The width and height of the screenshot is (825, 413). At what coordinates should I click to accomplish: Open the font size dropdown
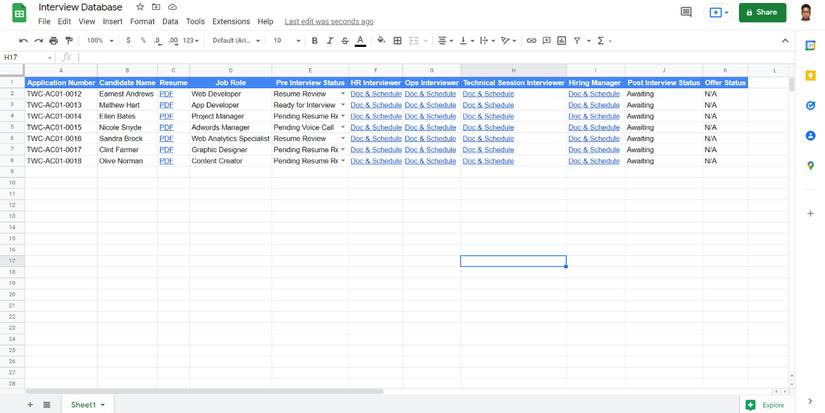(287, 41)
